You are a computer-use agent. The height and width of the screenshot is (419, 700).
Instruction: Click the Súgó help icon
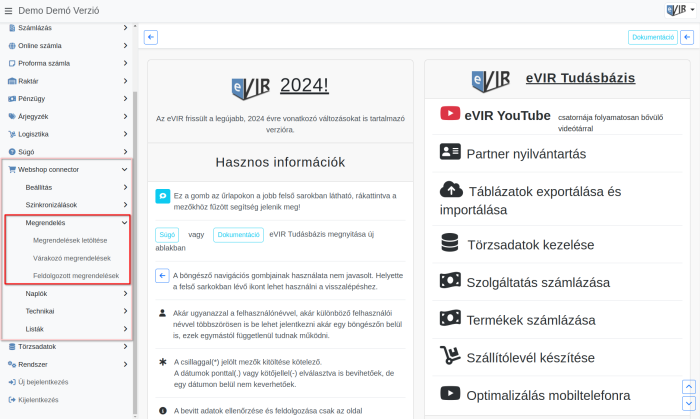[12, 152]
